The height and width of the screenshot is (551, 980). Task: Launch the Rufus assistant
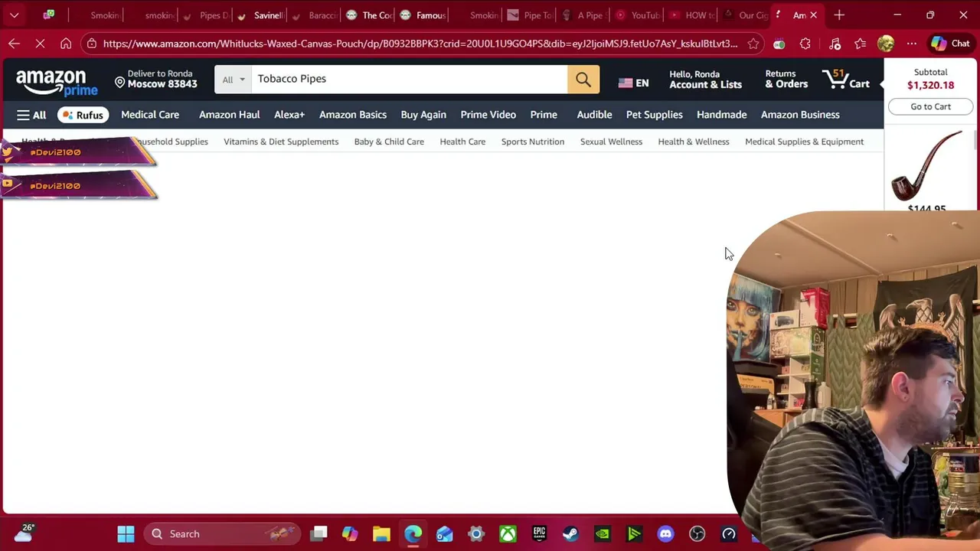pos(83,115)
